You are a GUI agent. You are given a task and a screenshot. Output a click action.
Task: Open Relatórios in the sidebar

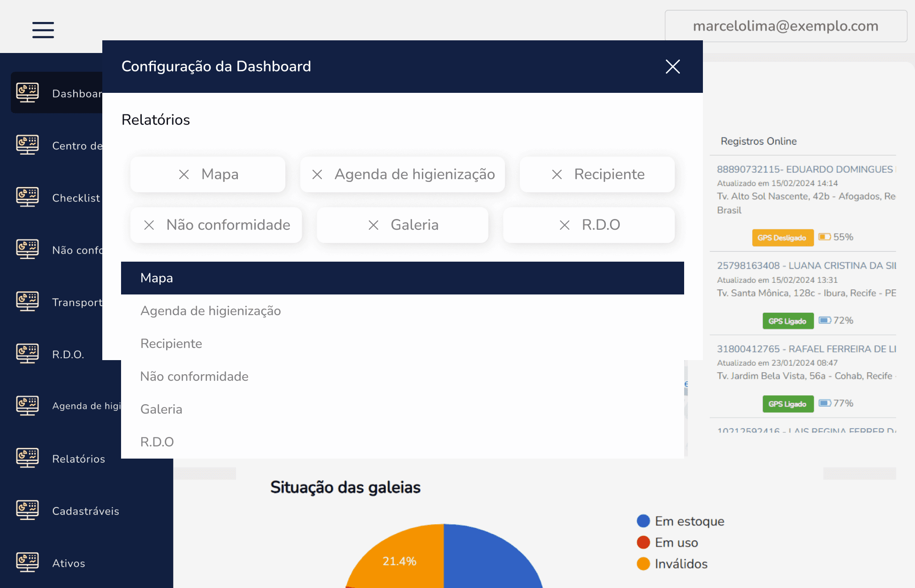pyautogui.click(x=78, y=459)
